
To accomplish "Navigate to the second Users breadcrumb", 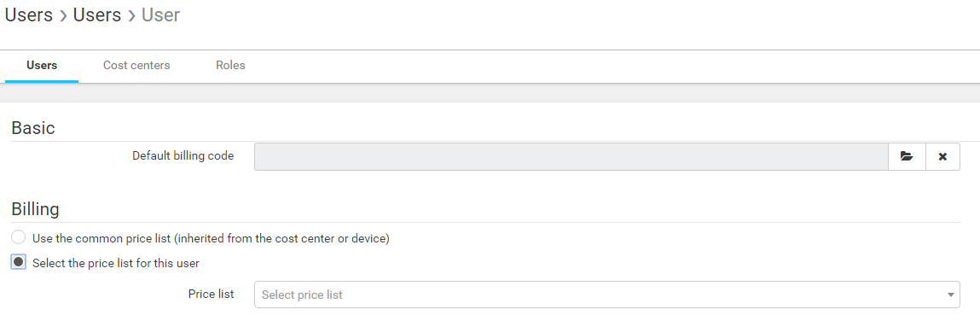I will coord(97,15).
